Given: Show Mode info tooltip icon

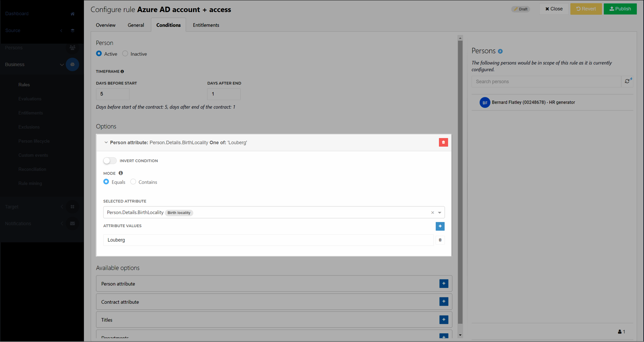Looking at the screenshot, I should pos(121,173).
